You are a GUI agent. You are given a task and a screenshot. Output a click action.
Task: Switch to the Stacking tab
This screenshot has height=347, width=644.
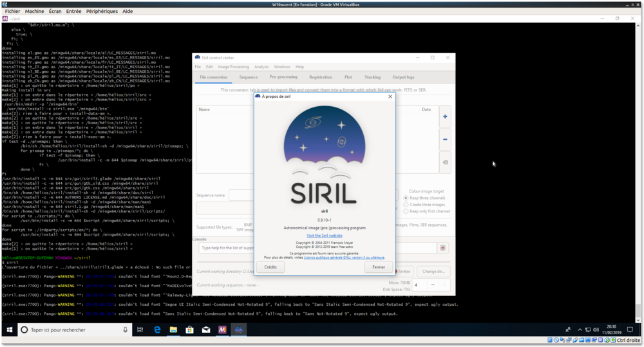(372, 77)
